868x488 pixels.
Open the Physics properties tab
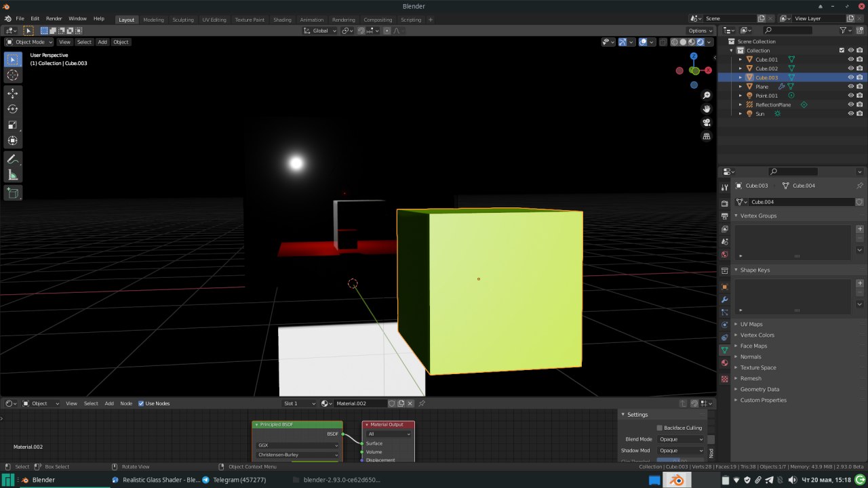[x=724, y=325]
